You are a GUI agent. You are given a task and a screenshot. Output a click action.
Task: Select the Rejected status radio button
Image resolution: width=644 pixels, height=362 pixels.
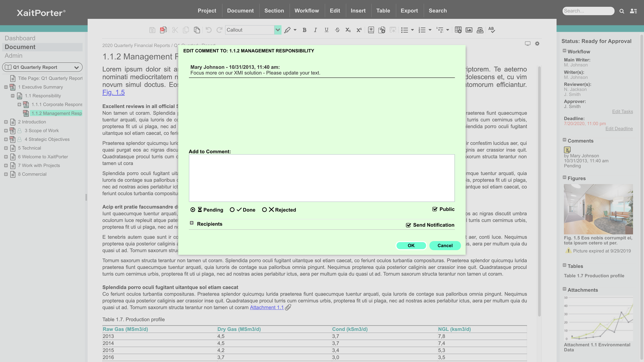(x=264, y=210)
